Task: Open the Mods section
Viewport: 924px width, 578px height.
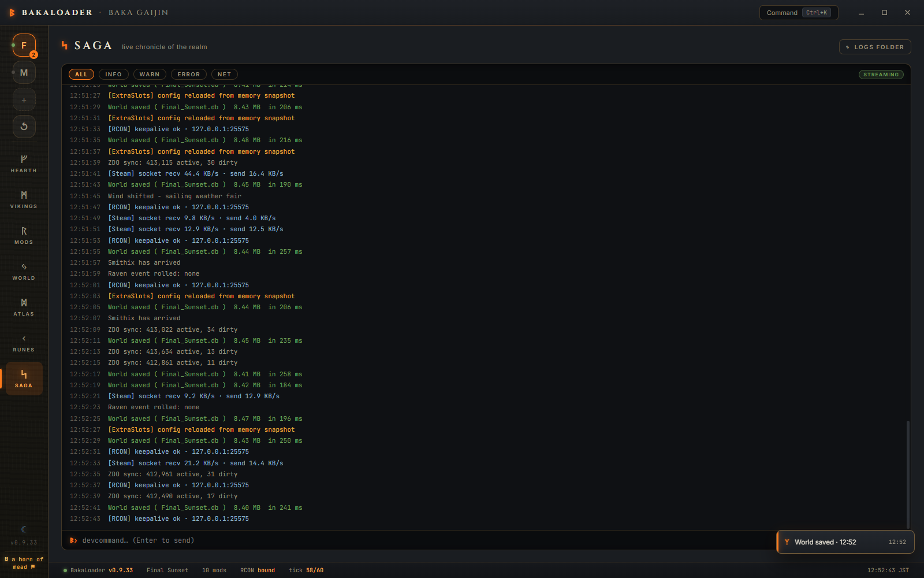Action: coord(24,235)
